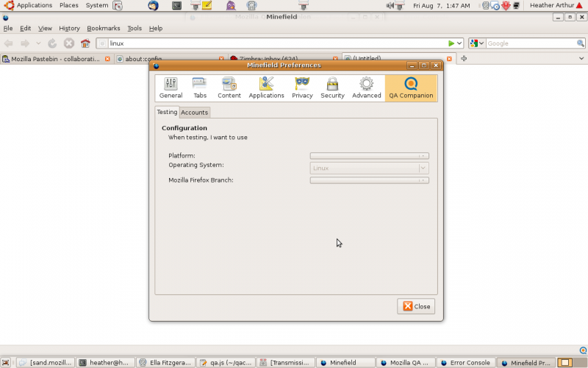Open the File menu
The width and height of the screenshot is (588, 368).
[x=8, y=28]
